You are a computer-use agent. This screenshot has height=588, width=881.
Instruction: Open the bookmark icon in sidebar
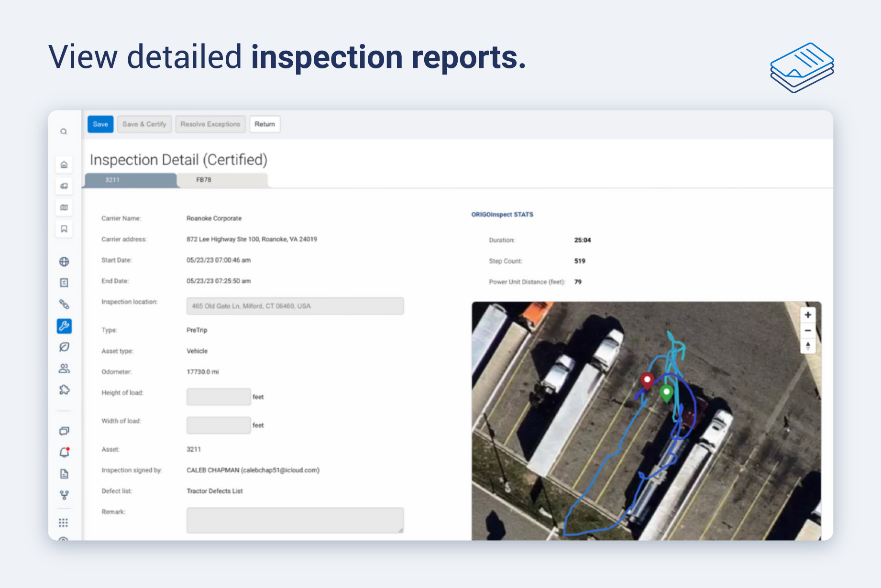[64, 229]
